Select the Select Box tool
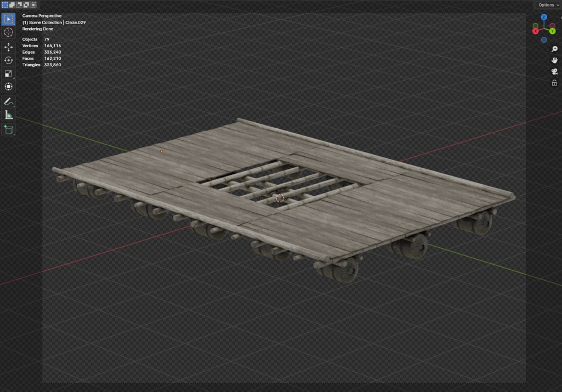 [9, 19]
